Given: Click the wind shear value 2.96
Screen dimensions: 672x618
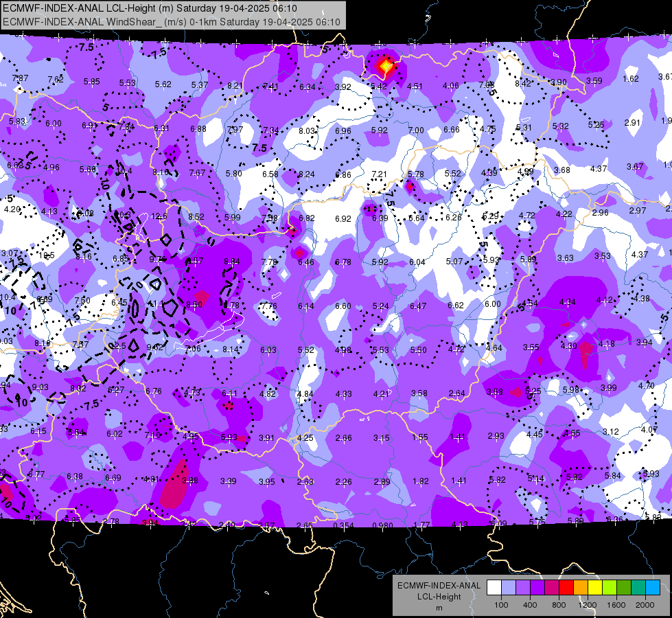Looking at the screenshot, I should [x=601, y=212].
